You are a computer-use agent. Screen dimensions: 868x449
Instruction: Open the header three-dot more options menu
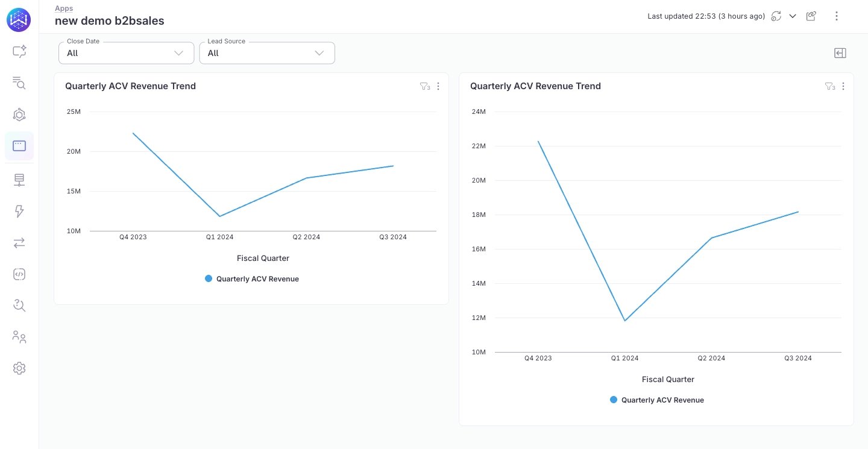coord(837,16)
